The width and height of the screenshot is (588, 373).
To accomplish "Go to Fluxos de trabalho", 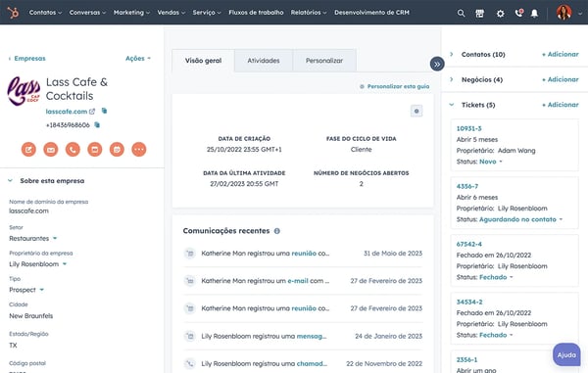I will tap(256, 13).
